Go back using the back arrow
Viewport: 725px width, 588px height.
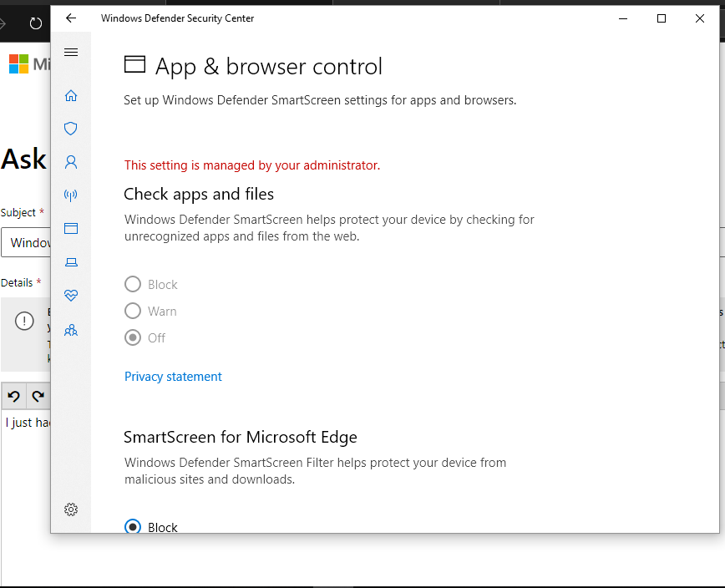click(71, 18)
